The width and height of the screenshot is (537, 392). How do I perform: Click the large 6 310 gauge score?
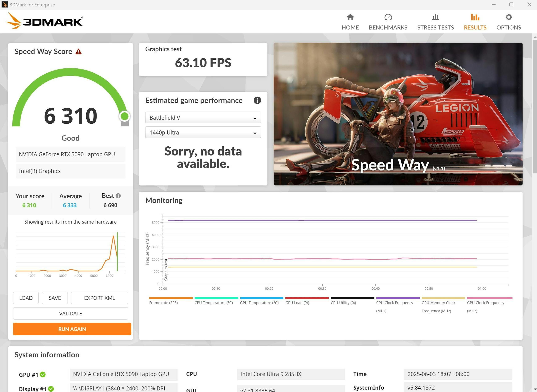pos(70,116)
